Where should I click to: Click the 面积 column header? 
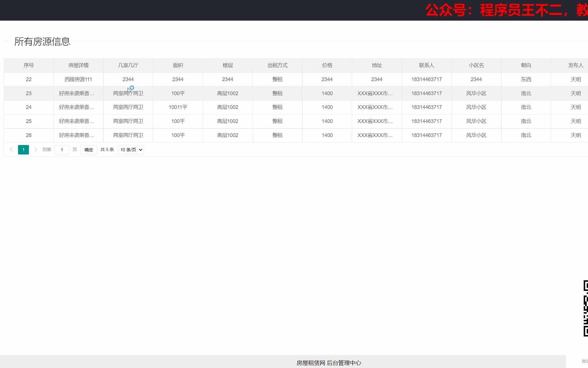(x=178, y=65)
